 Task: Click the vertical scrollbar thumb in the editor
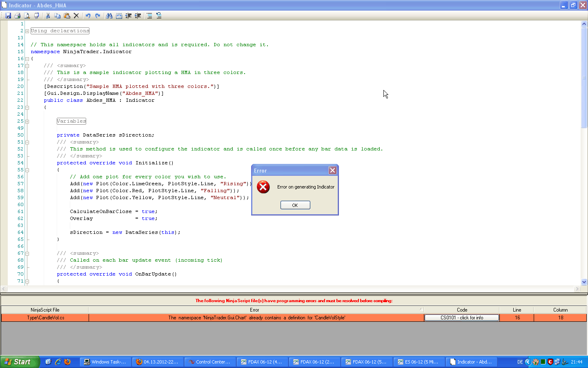coord(584,77)
